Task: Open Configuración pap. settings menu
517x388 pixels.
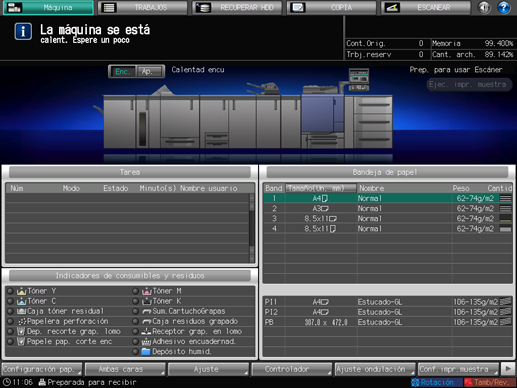Action: coord(42,369)
